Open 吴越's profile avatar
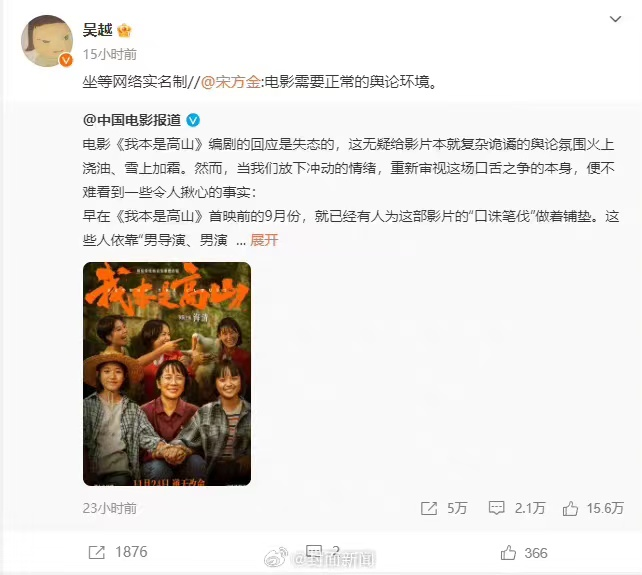Screen dimensions: 642x575 (47, 41)
